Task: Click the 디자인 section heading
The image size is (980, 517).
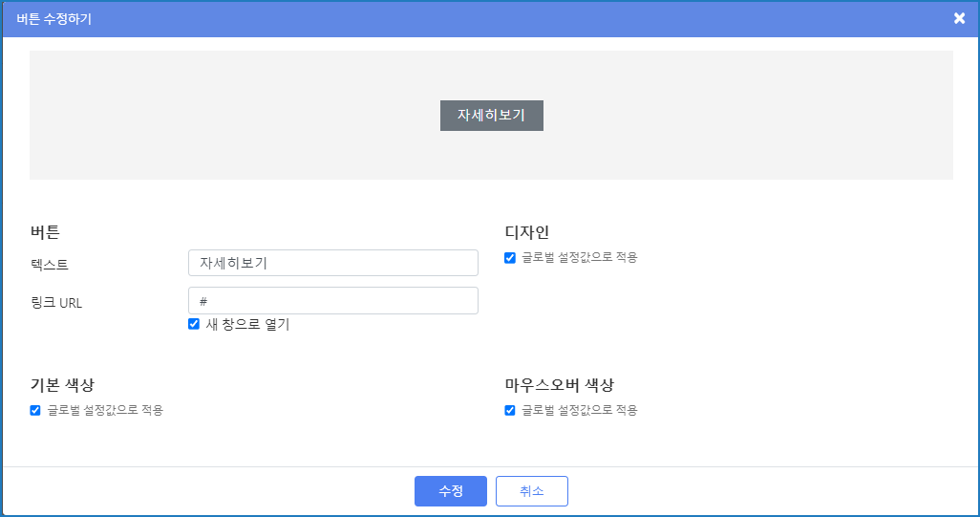Action: click(526, 231)
